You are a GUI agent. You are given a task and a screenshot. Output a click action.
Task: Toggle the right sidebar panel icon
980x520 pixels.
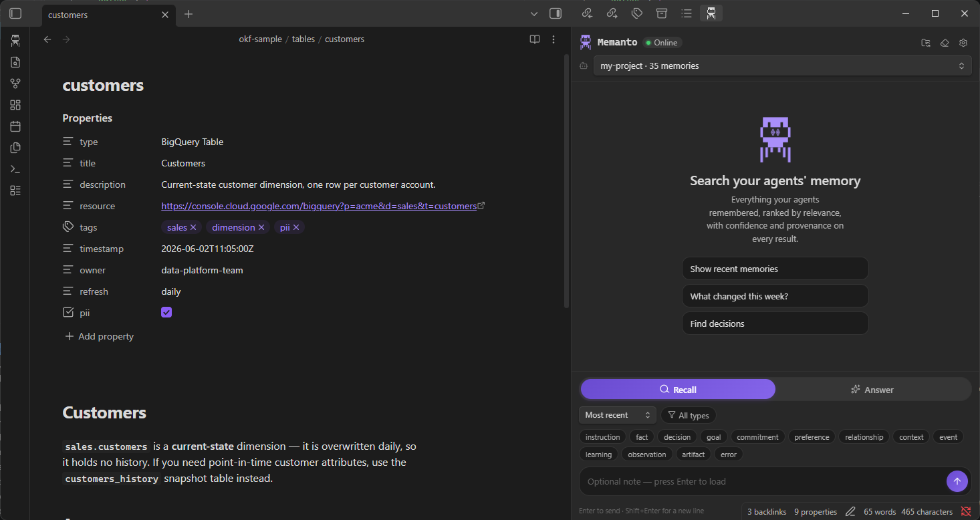point(555,13)
